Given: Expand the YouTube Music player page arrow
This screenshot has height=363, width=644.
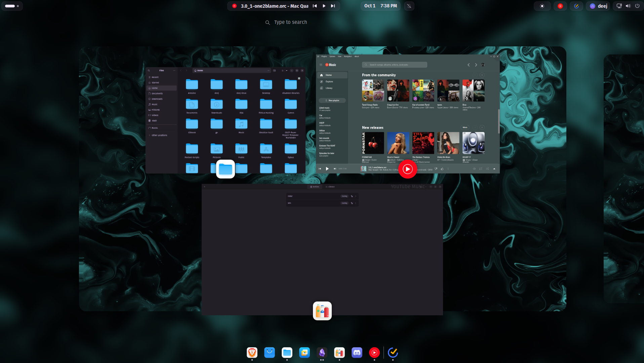Looking at the screenshot, I should pyautogui.click(x=494, y=169).
